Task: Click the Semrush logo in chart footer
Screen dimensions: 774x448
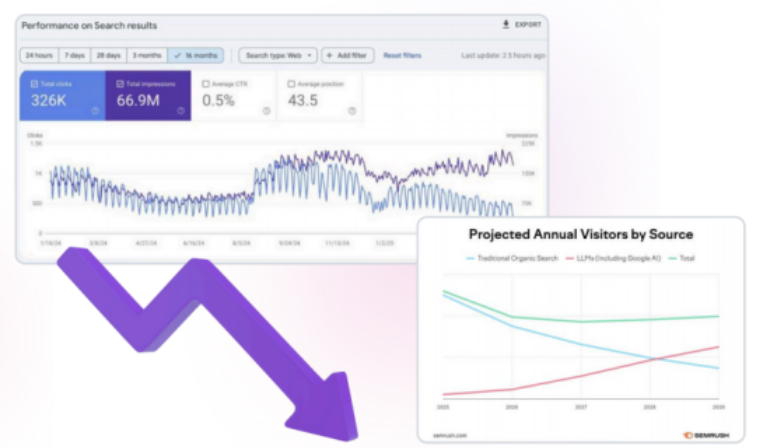Action: 706,435
